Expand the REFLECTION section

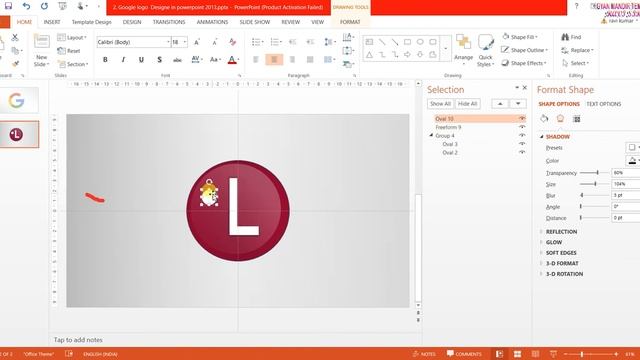tap(542, 231)
